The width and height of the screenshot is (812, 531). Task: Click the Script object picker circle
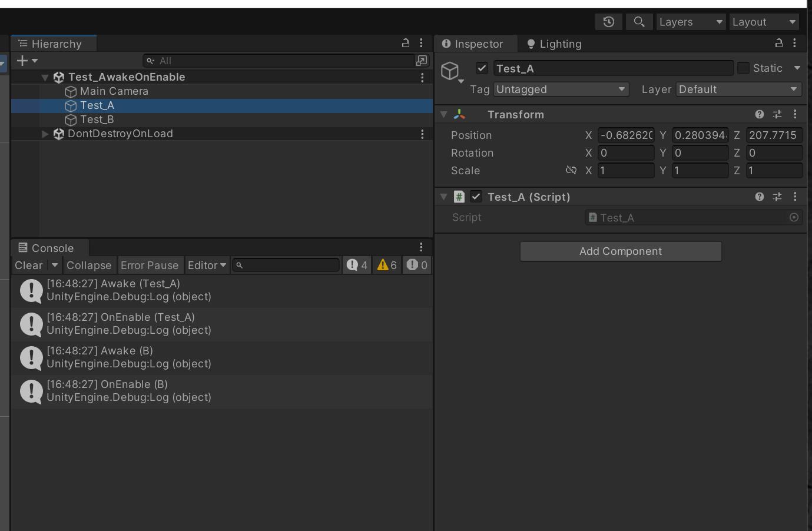[x=794, y=218]
